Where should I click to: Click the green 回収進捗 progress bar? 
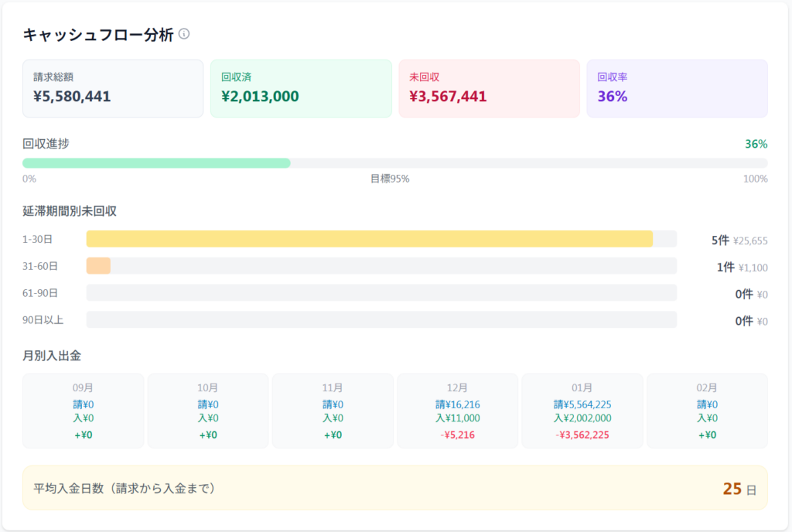tap(156, 163)
